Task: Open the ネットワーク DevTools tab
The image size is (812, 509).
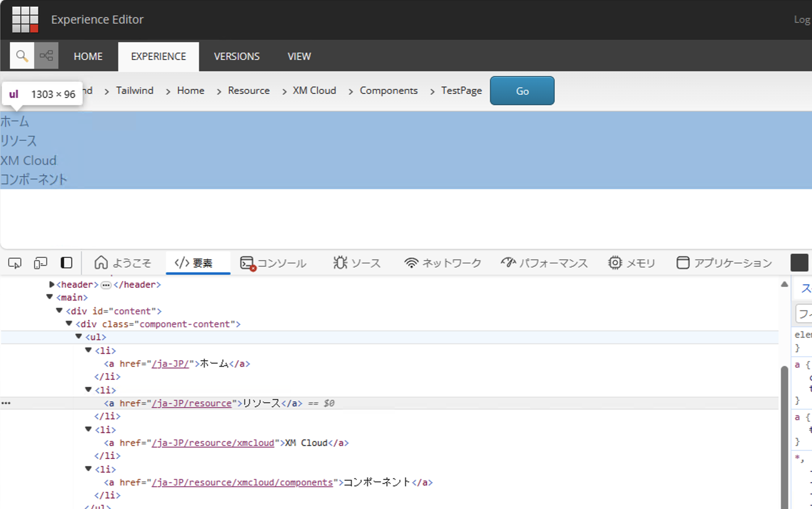Action: pos(443,263)
